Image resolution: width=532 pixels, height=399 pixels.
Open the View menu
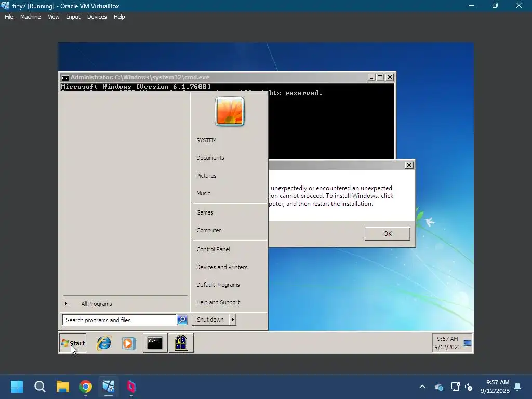point(54,17)
